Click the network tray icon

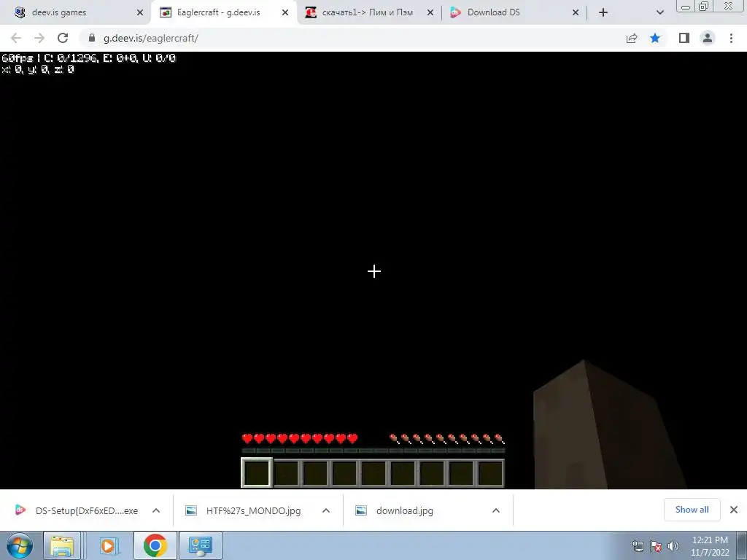pyautogui.click(x=638, y=546)
